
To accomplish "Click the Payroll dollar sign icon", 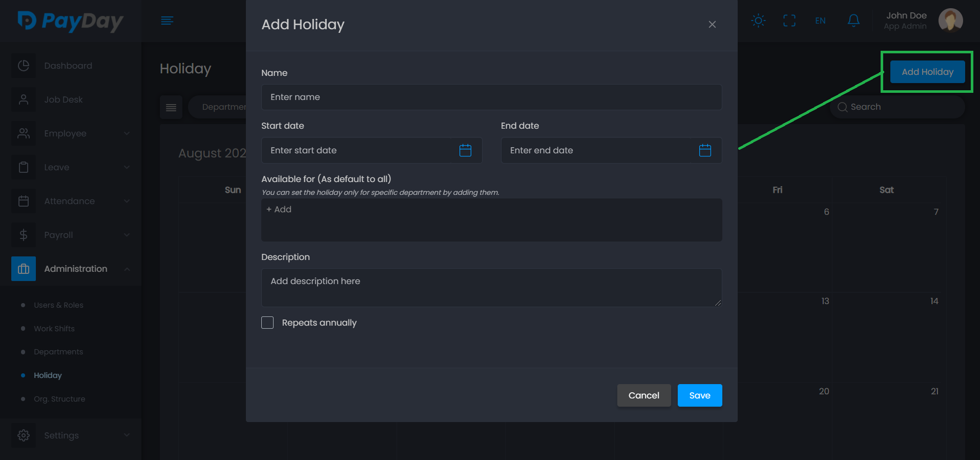I will pos(24,235).
